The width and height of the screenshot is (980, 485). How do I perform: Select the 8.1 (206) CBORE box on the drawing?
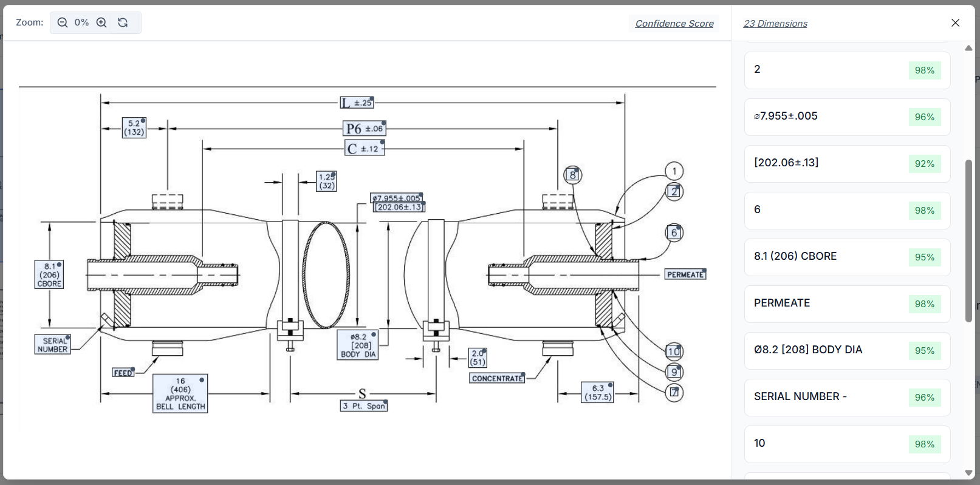point(49,274)
